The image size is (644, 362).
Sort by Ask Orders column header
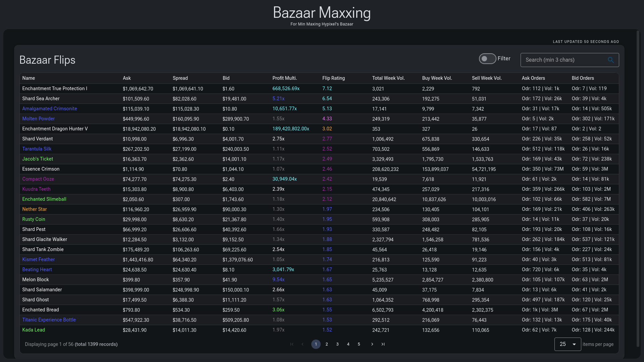coord(533,78)
